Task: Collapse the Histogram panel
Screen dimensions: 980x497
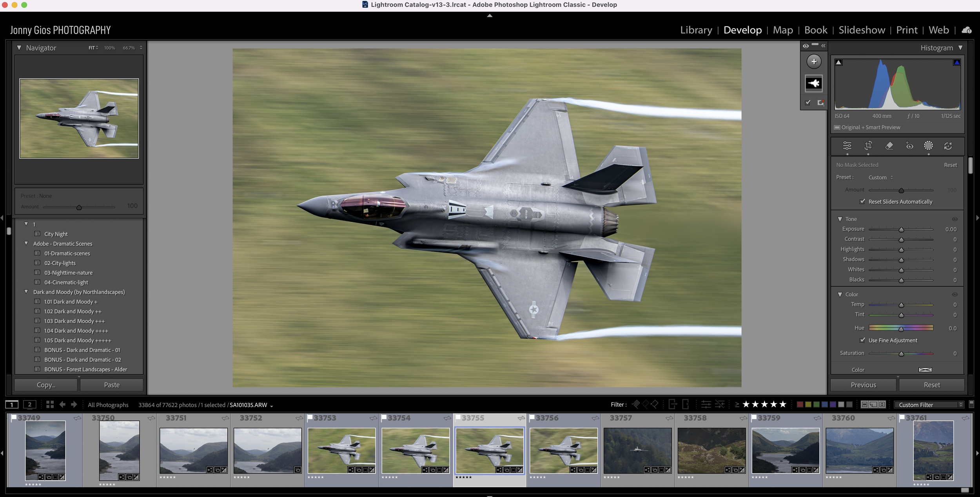Action: tap(960, 48)
